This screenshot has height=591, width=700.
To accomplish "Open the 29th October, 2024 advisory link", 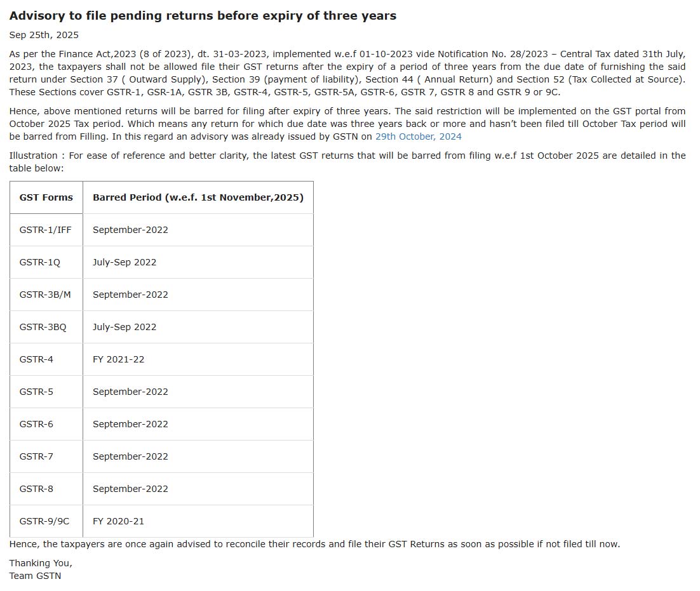I will pyautogui.click(x=418, y=136).
